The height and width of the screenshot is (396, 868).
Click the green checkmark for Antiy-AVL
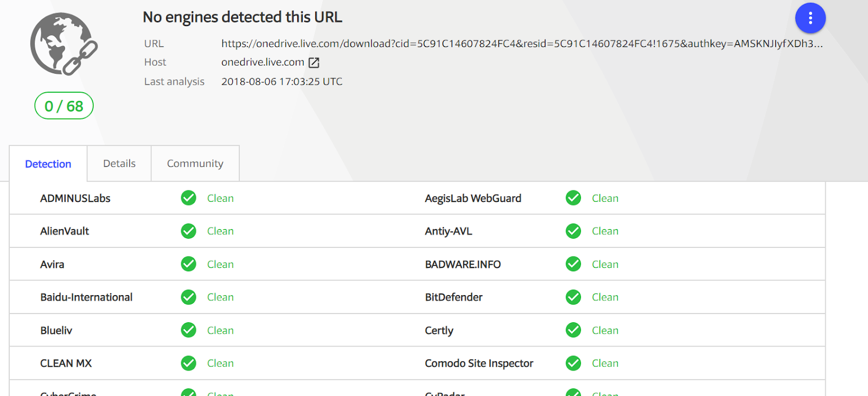573,231
